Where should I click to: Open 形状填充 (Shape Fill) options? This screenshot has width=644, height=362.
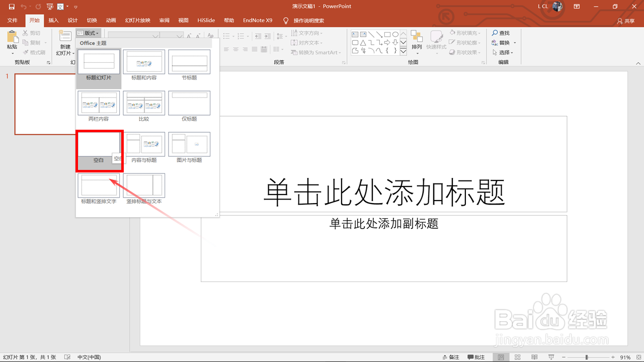tap(465, 33)
